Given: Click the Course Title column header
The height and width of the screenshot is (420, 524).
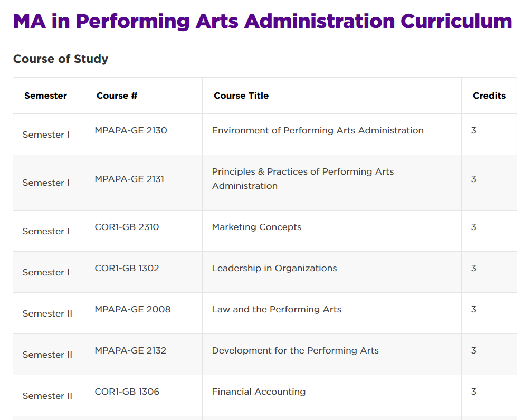Looking at the screenshot, I should tap(241, 96).
